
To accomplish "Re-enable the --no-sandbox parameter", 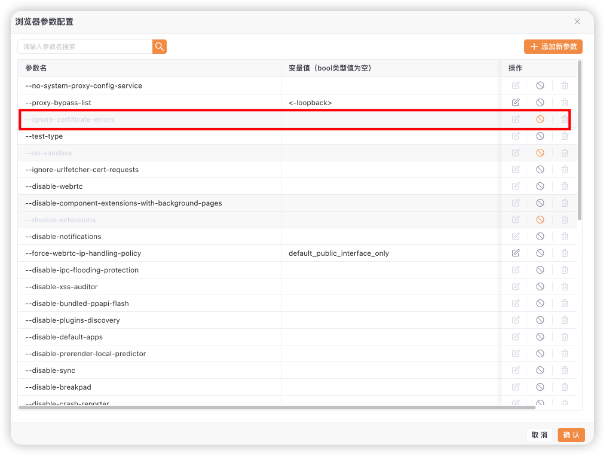I will coord(540,153).
